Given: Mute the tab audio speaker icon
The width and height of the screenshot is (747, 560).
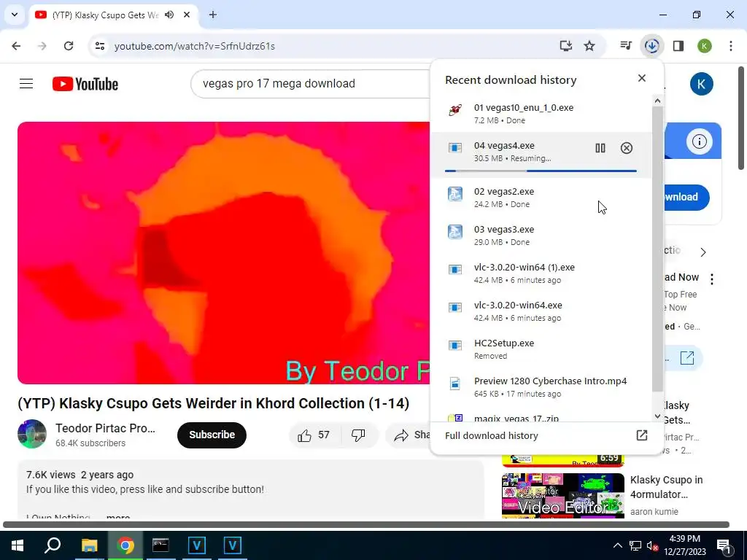Looking at the screenshot, I should 169,15.
